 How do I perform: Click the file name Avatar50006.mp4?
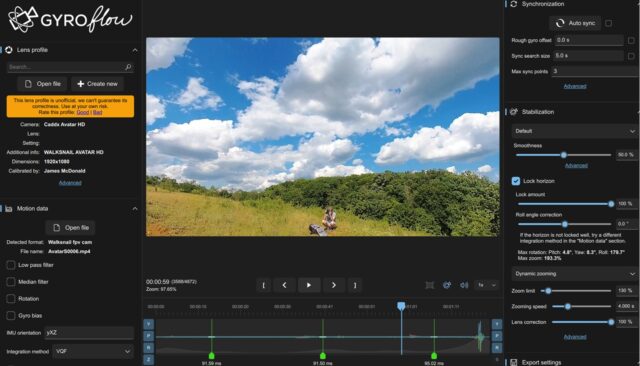tap(69, 252)
